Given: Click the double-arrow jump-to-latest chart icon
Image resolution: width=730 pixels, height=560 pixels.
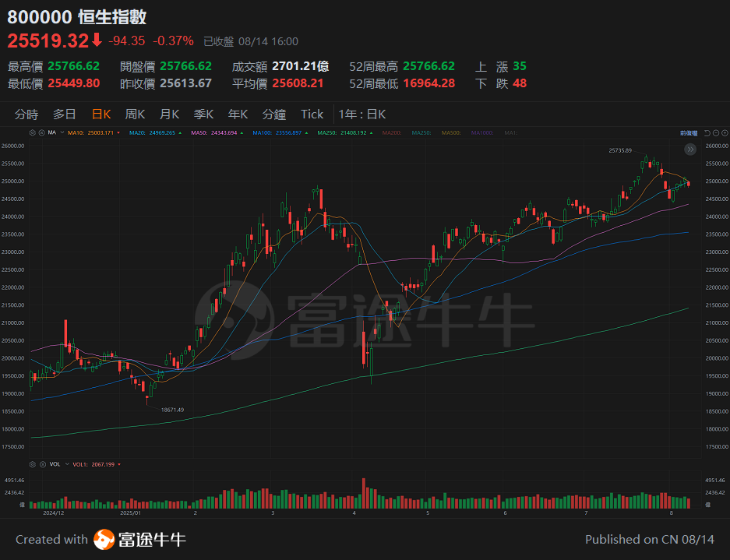Looking at the screenshot, I should pos(690,149).
